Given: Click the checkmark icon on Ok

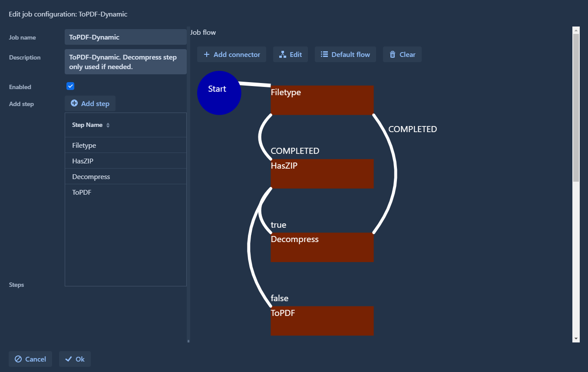Looking at the screenshot, I should [x=68, y=359].
